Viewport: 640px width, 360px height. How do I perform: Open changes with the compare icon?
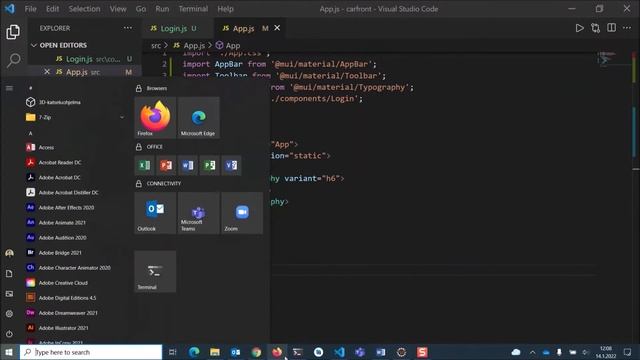point(596,28)
